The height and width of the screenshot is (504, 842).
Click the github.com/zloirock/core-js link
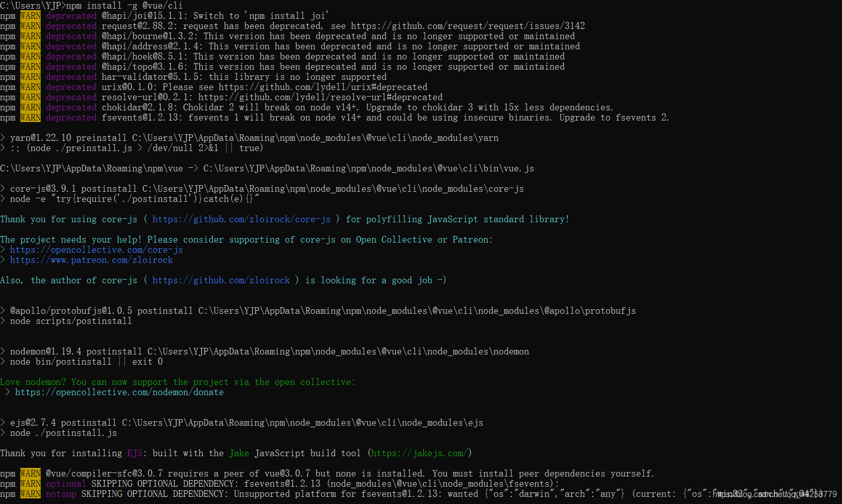click(241, 219)
